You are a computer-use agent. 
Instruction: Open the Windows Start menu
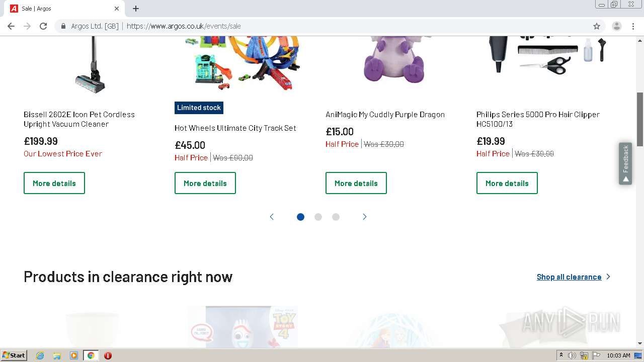pos(14,355)
